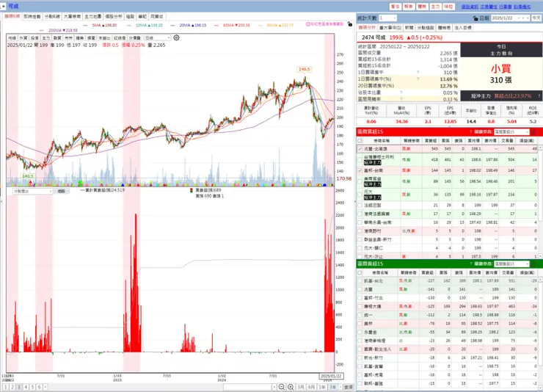Open 關鍵券商 dropdown in sell header

pyautogui.click(x=511, y=264)
